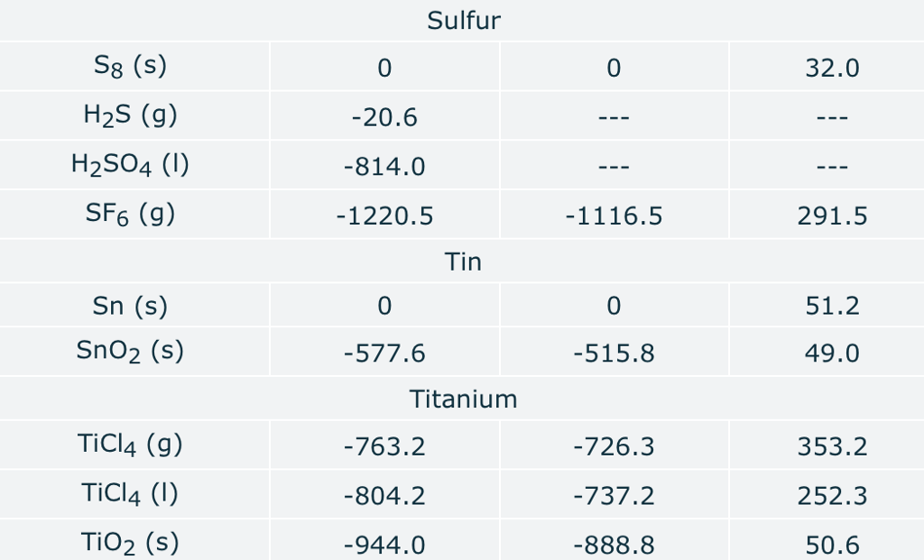The image size is (924, 560).
Task: Click the H2S (g) compound label
Action: point(130,116)
